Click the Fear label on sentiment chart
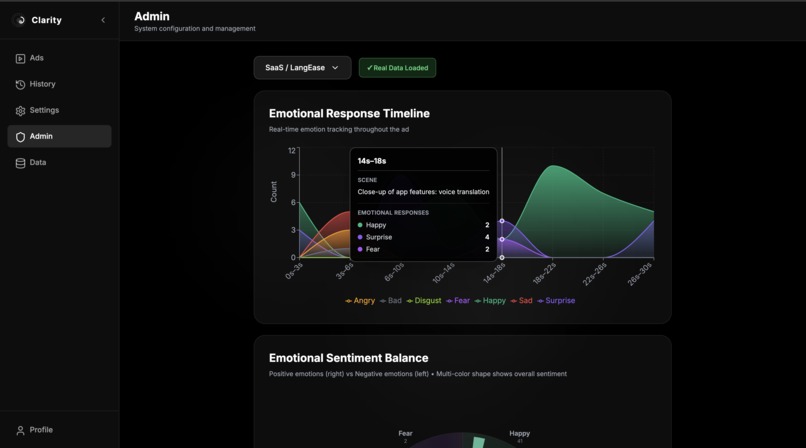The image size is (806, 448). coord(405,434)
